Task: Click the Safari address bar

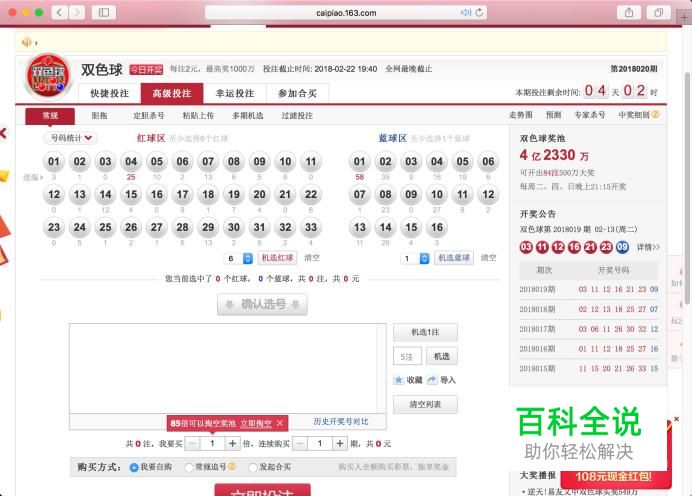Action: coord(346,13)
